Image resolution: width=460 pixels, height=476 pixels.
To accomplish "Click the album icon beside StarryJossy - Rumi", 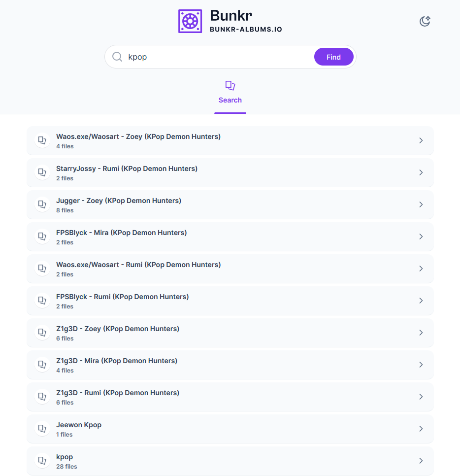I will [x=42, y=172].
